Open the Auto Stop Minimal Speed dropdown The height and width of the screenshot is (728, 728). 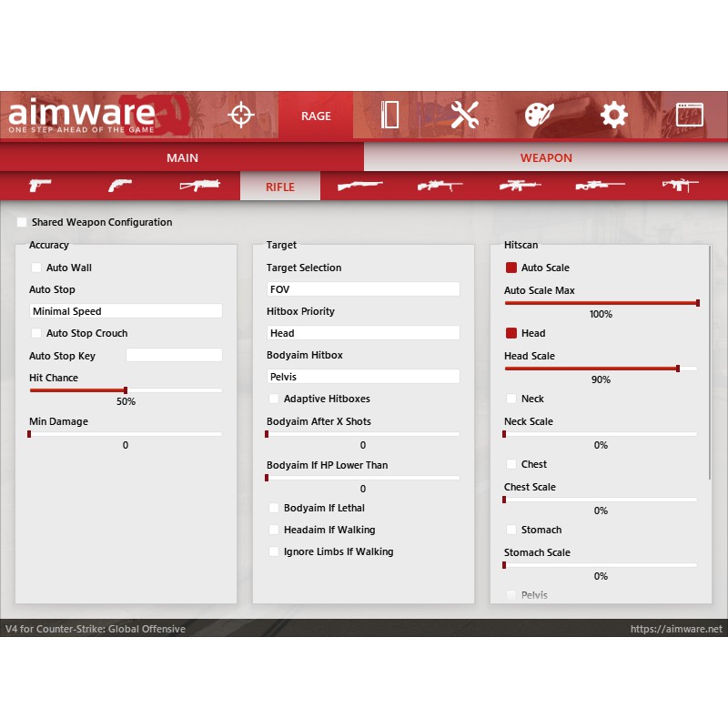(126, 311)
